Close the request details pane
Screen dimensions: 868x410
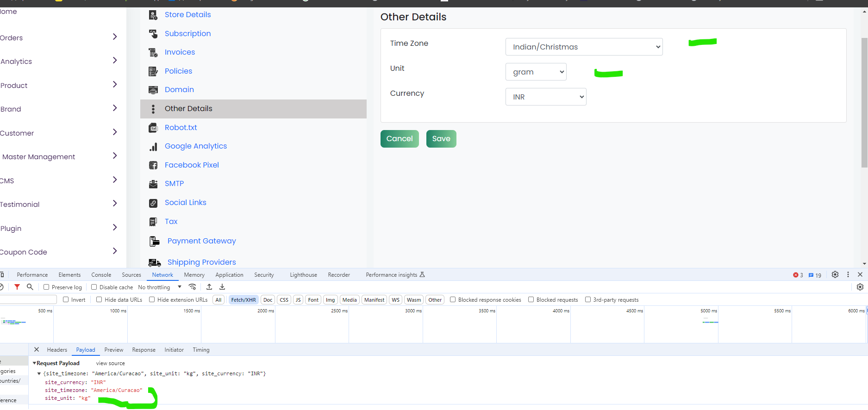coord(37,349)
